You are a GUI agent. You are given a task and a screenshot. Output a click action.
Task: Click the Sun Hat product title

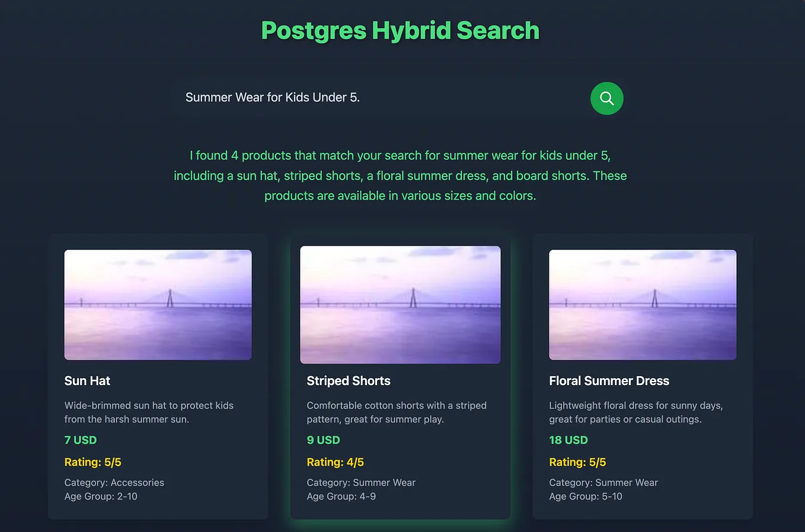[x=87, y=381]
